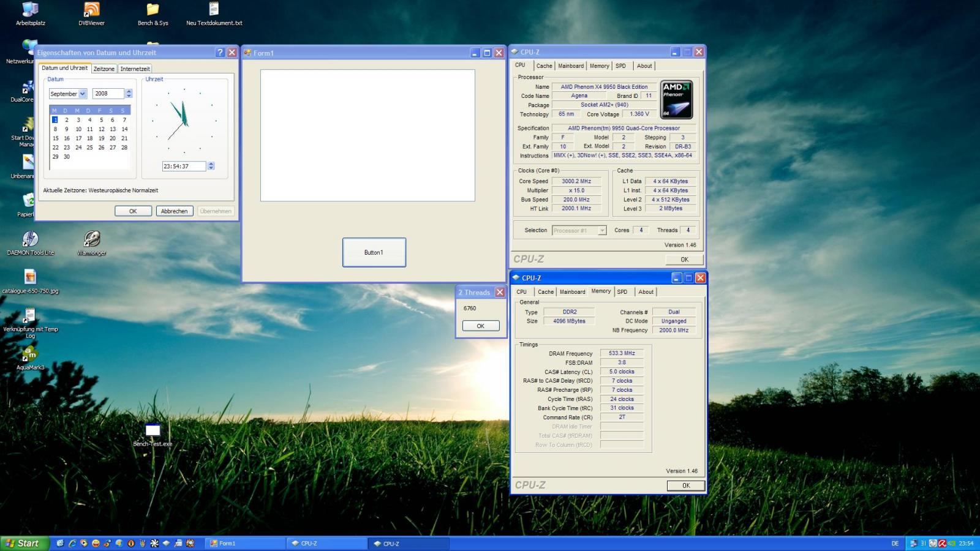Click the CPU-Z quick launch icon
The width and height of the screenshot is (980, 551).
click(x=166, y=543)
